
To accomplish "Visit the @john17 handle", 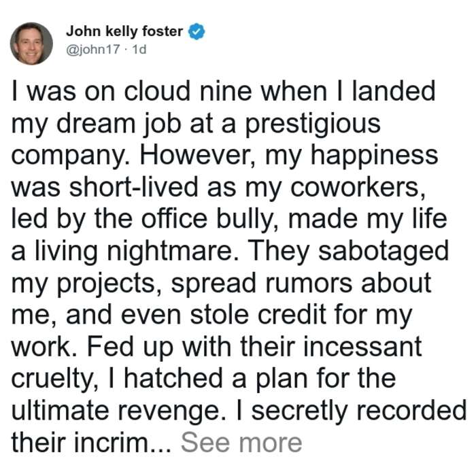I will (x=93, y=50).
